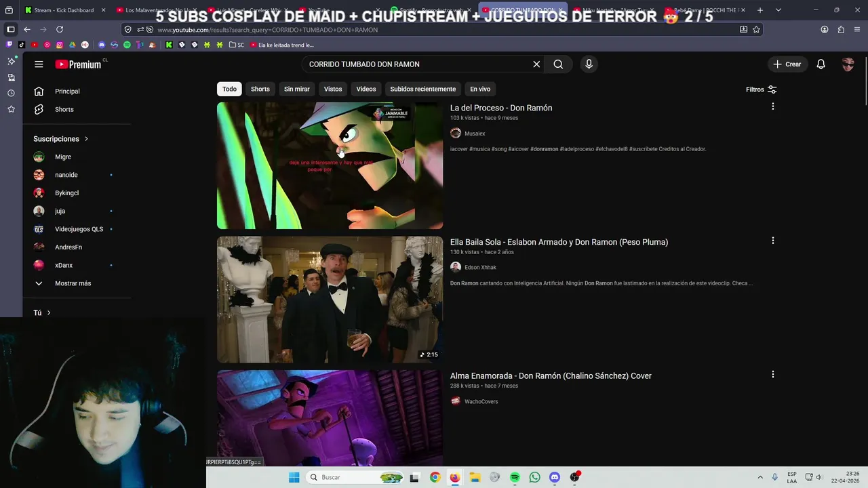Open the Spotify bookmark icon

pyautogui.click(x=127, y=45)
